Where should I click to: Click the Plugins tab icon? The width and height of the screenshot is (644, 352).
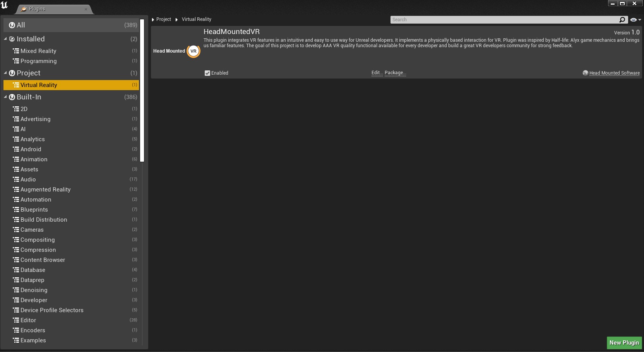tap(24, 9)
